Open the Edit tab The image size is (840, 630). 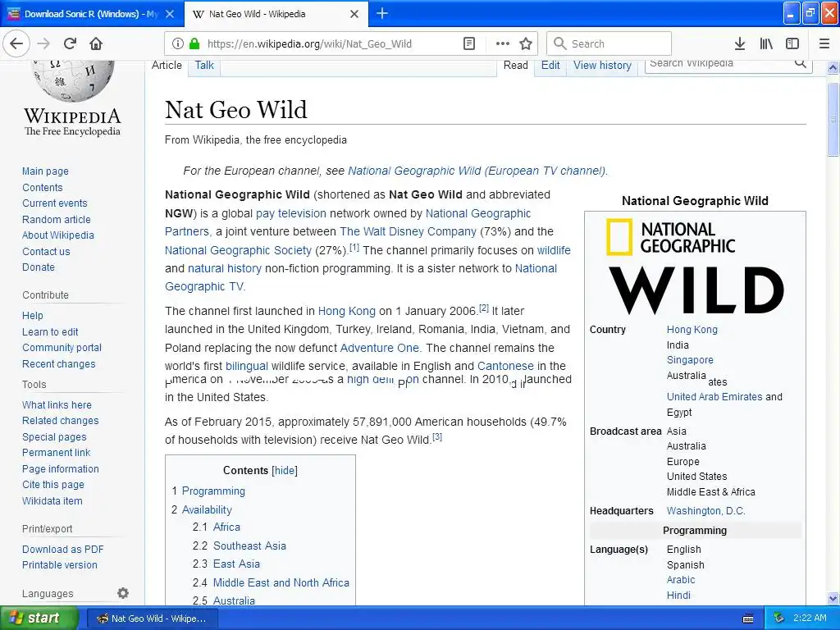(x=550, y=65)
